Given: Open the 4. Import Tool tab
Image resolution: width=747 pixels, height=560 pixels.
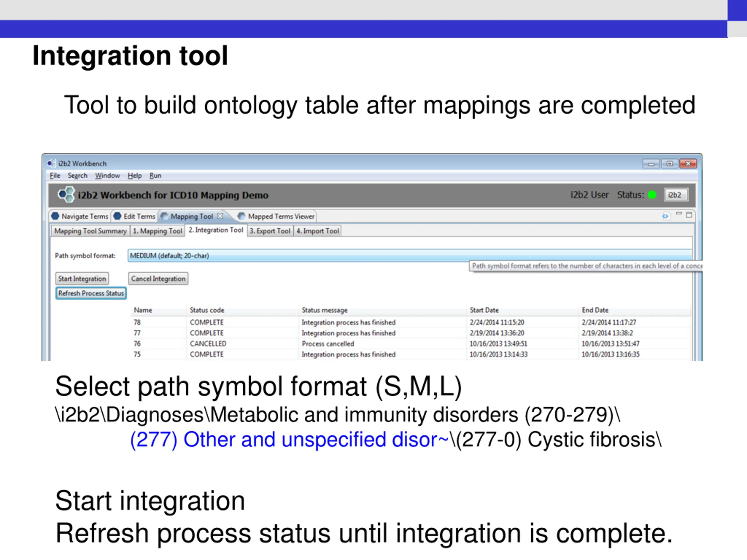Looking at the screenshot, I should click(317, 231).
